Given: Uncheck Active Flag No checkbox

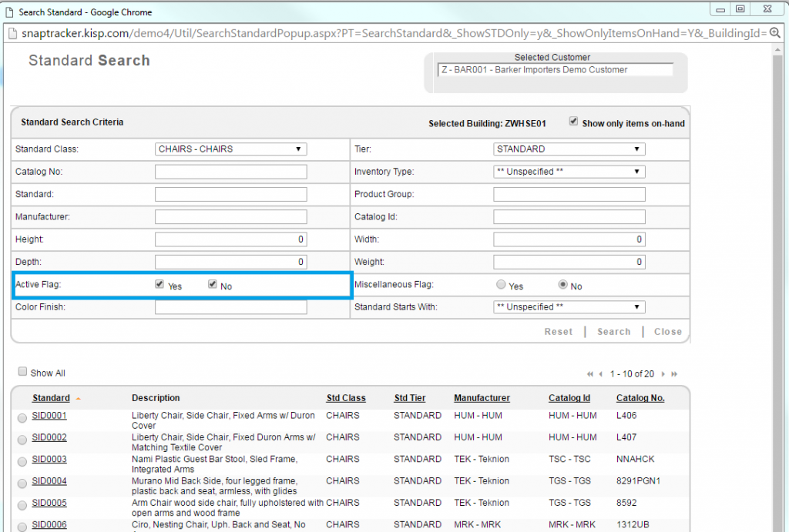Looking at the screenshot, I should [213, 285].
